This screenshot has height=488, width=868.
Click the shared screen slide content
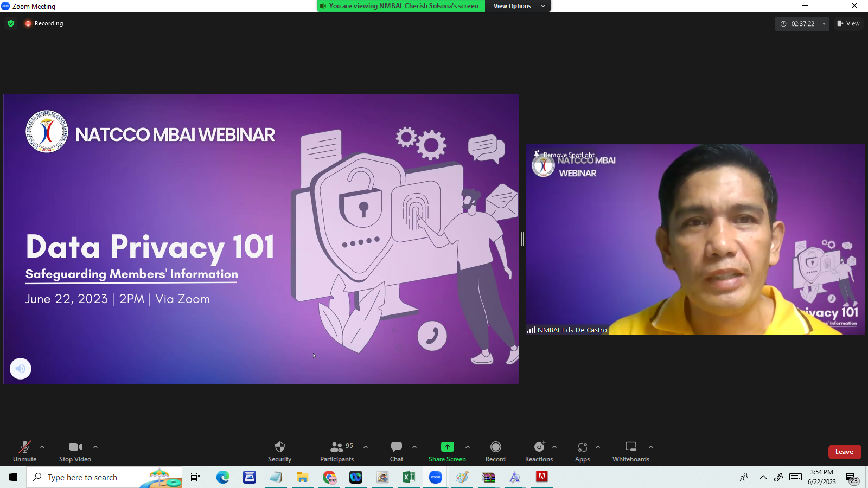tap(261, 239)
